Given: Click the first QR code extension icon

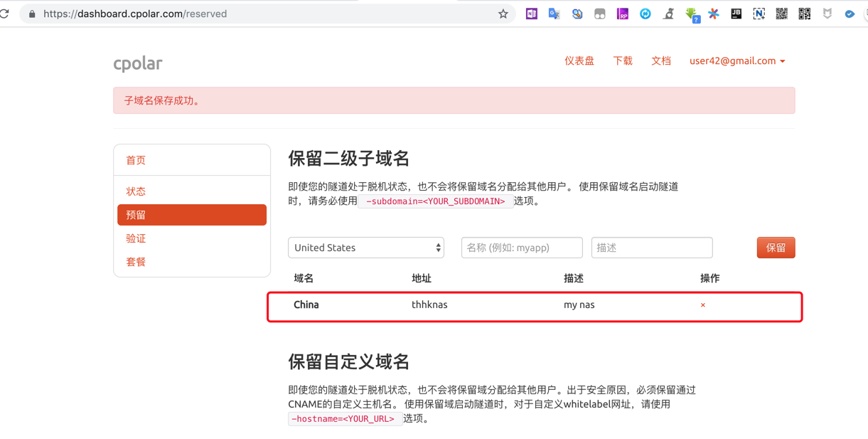Looking at the screenshot, I should coord(782,14).
